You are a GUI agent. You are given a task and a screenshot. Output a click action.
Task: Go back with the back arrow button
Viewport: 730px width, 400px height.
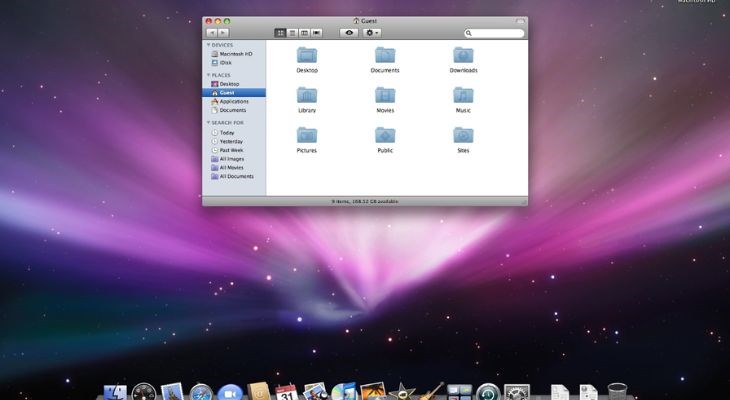(212, 33)
